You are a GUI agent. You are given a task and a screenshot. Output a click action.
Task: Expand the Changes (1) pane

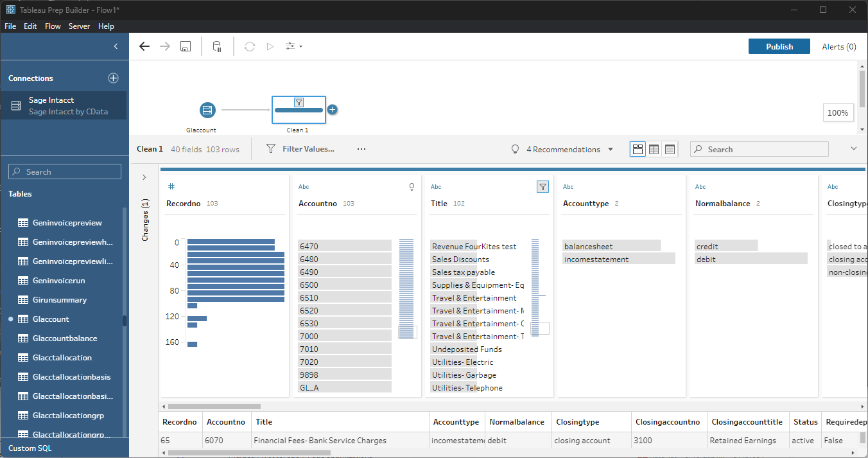pyautogui.click(x=144, y=177)
